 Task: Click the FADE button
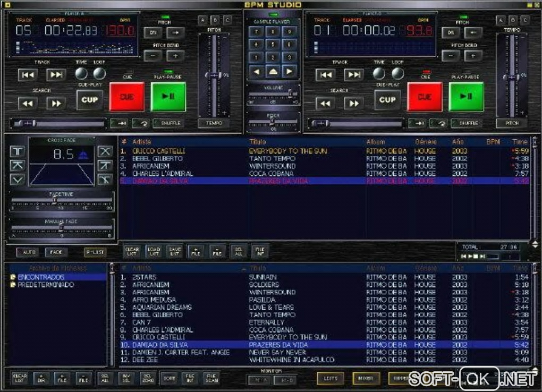pyautogui.click(x=56, y=252)
